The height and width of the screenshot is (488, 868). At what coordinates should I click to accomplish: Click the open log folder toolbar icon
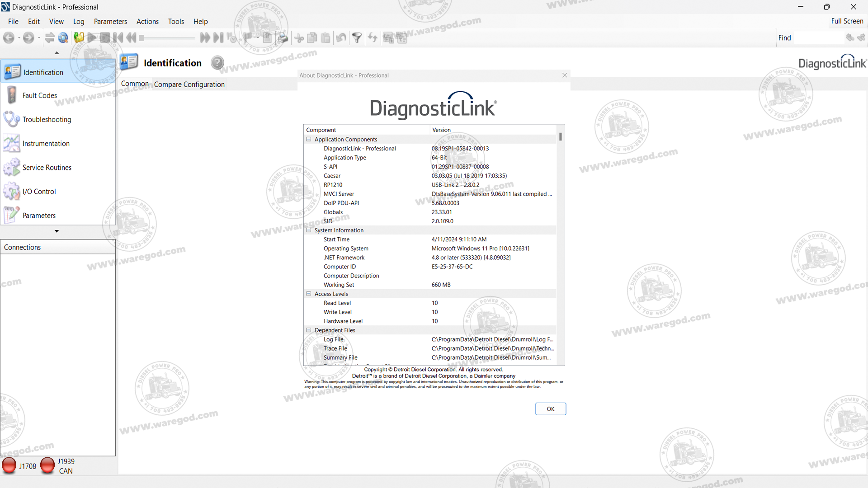pyautogui.click(x=79, y=38)
